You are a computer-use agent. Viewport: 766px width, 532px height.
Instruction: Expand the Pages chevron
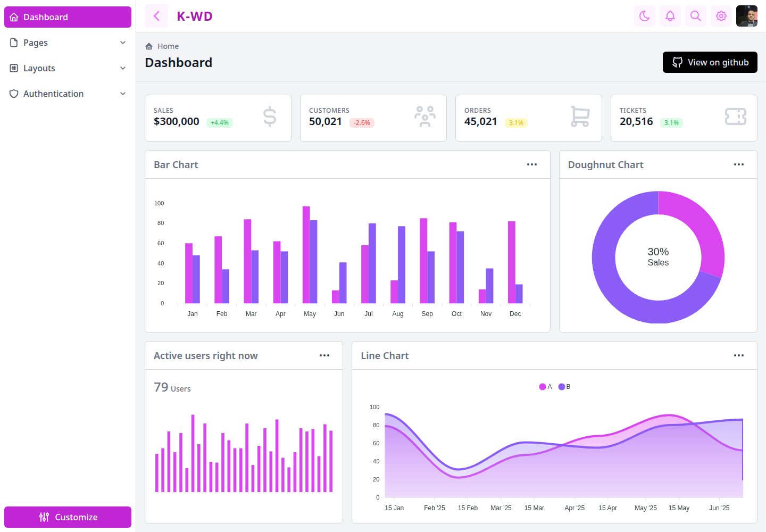pyautogui.click(x=123, y=43)
